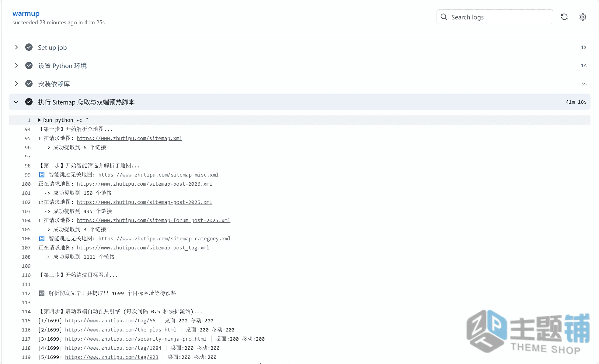Click the 3s duration of 安装依赖库
The height and width of the screenshot is (364, 599).
tap(583, 84)
